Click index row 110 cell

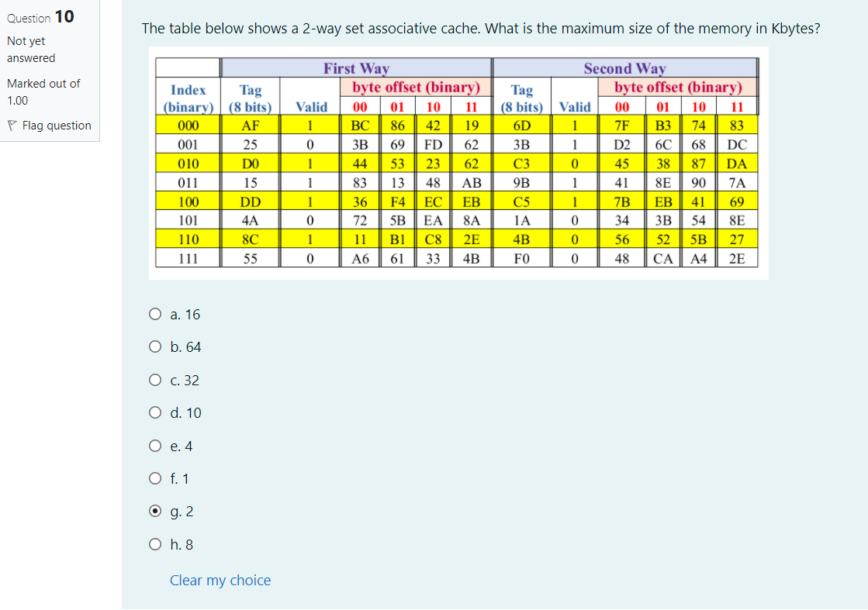tap(188, 240)
